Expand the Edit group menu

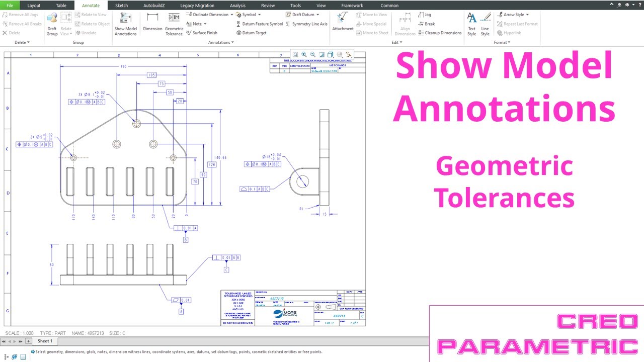tap(397, 42)
